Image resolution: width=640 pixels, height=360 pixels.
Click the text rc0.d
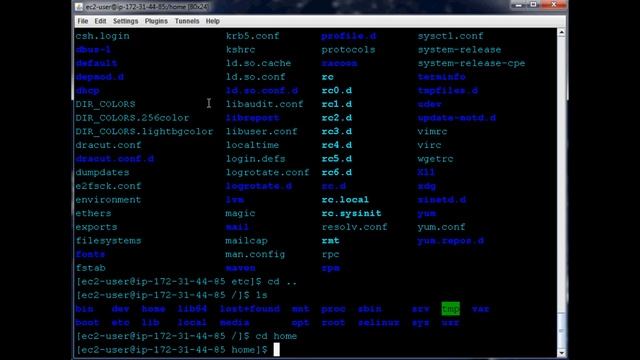pos(337,91)
